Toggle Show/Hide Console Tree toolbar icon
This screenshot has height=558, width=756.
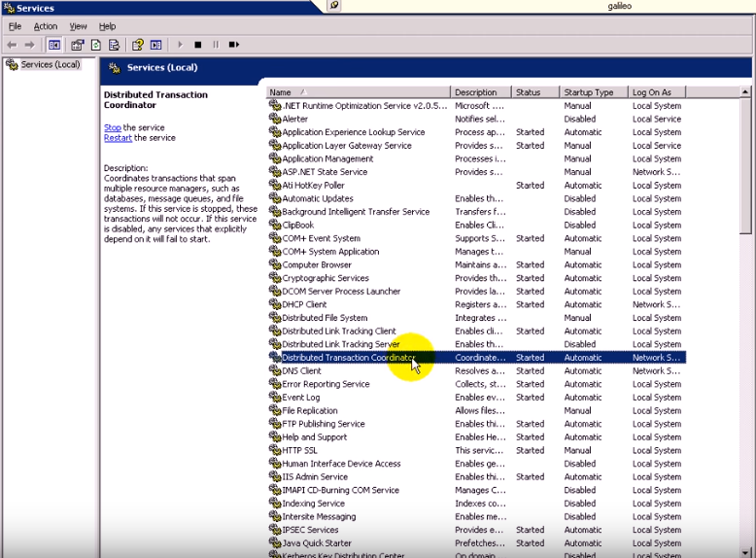click(x=54, y=45)
